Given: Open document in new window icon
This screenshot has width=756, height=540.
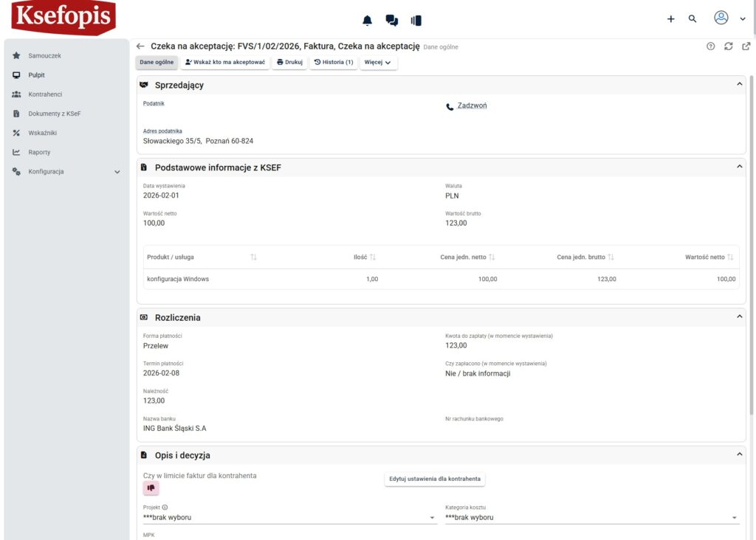Looking at the screenshot, I should [746, 46].
